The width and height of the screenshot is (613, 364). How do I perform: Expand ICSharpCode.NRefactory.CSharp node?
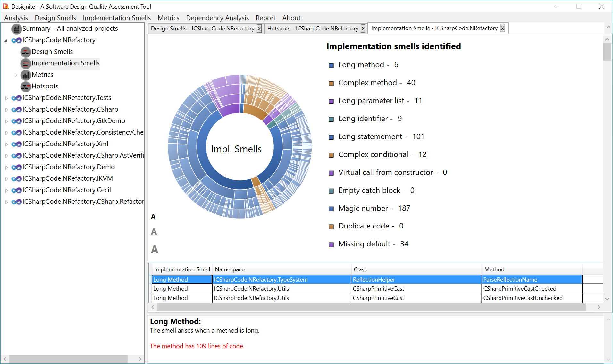[x=6, y=110]
